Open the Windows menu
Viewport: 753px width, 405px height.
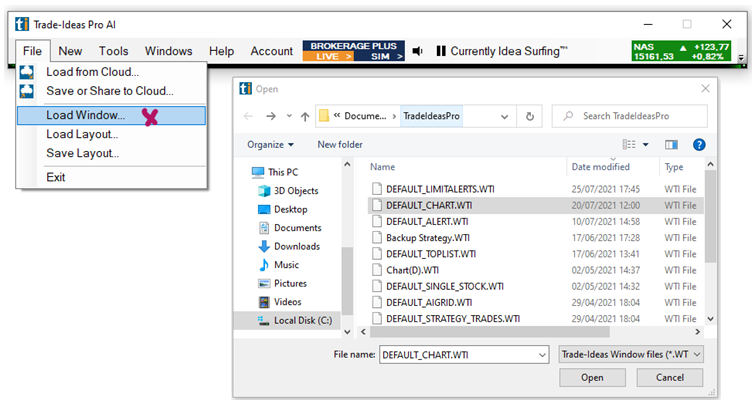coord(168,51)
